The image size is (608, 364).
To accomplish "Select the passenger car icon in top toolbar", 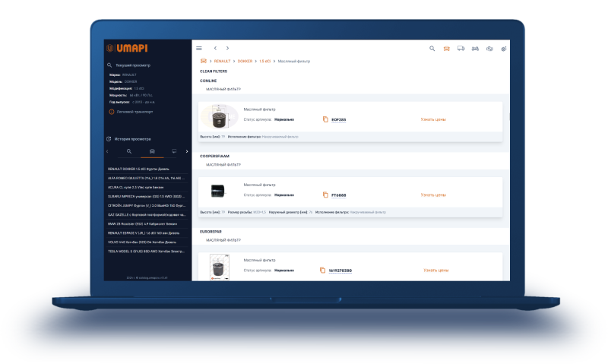I will pyautogui.click(x=447, y=49).
